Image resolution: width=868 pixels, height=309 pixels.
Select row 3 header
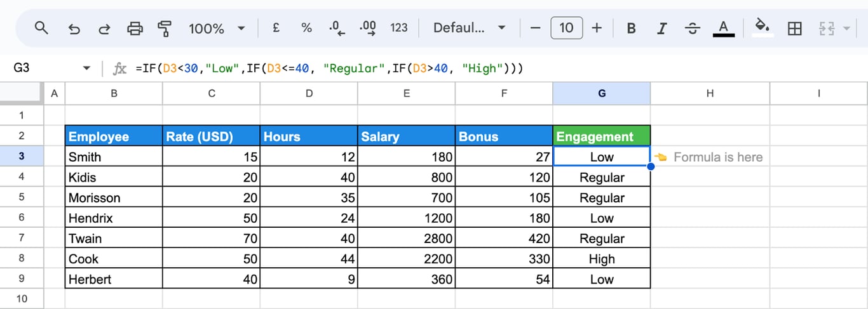pos(22,157)
